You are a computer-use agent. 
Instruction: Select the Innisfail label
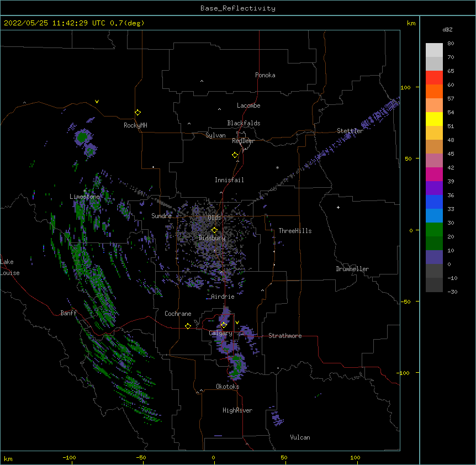click(x=229, y=180)
